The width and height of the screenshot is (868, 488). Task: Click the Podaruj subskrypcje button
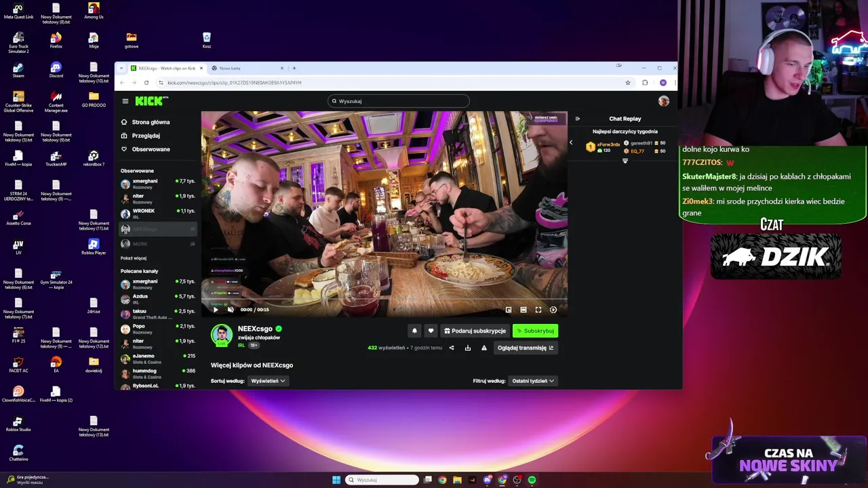click(x=475, y=331)
